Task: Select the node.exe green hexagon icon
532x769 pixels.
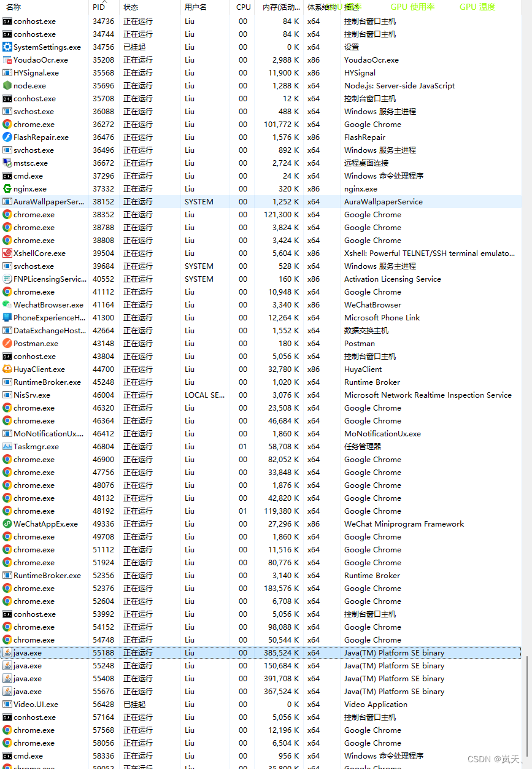Action: pyautogui.click(x=7, y=86)
